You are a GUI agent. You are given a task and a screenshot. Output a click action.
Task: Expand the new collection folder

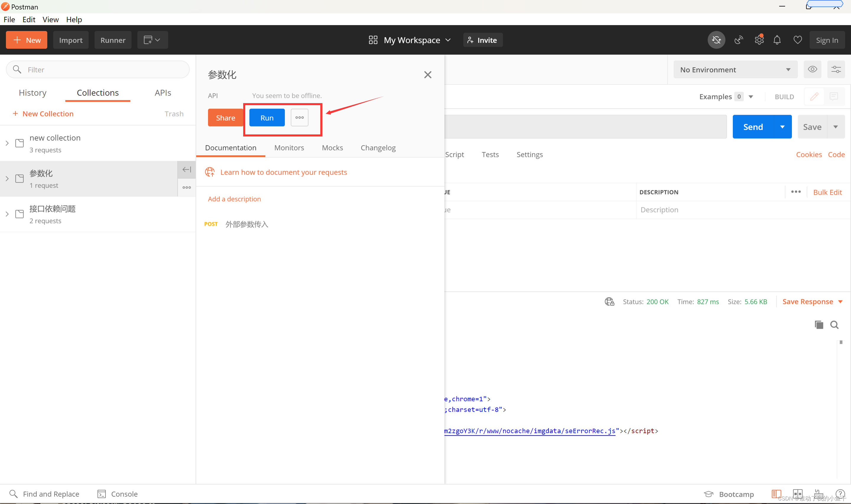pyautogui.click(x=7, y=143)
